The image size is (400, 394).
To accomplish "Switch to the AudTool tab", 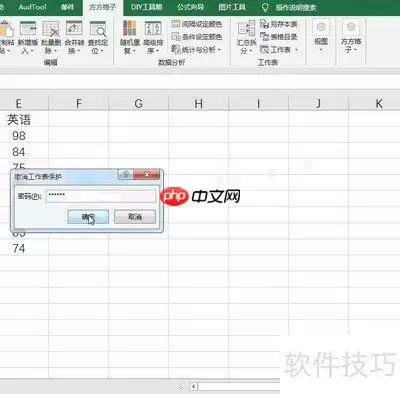I will 32,7.
